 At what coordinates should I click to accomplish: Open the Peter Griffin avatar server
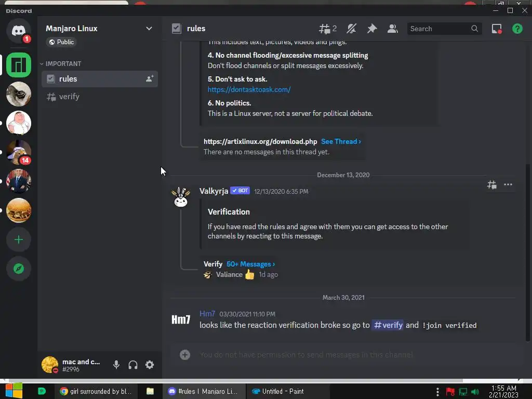click(19, 123)
